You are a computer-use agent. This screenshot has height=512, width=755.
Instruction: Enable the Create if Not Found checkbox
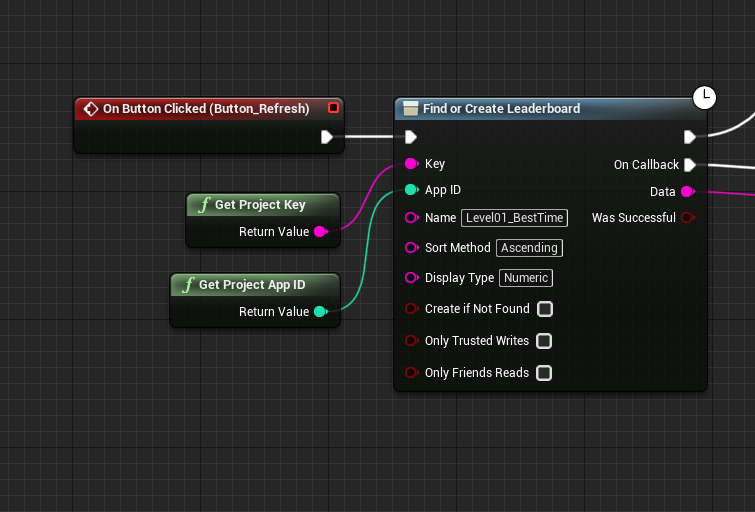pyautogui.click(x=545, y=309)
